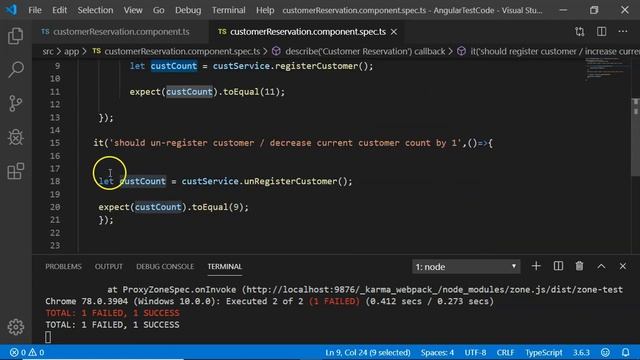640x360 pixels.
Task: Click the editor minimap
Action: (x=607, y=69)
